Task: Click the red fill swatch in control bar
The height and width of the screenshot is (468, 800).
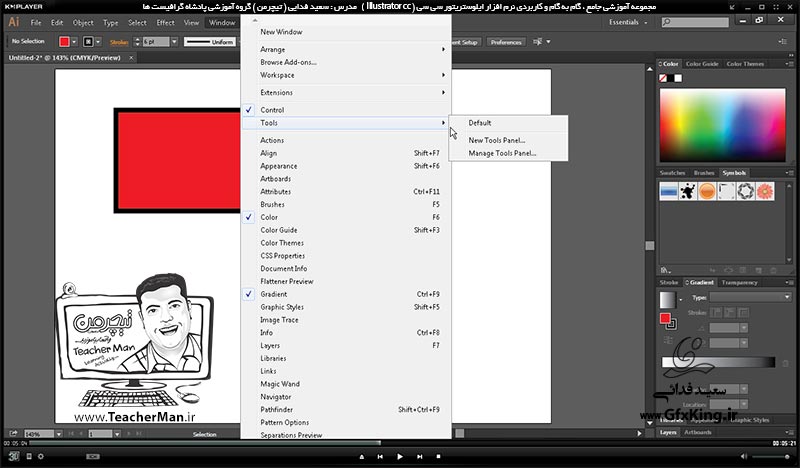Action: pos(64,42)
